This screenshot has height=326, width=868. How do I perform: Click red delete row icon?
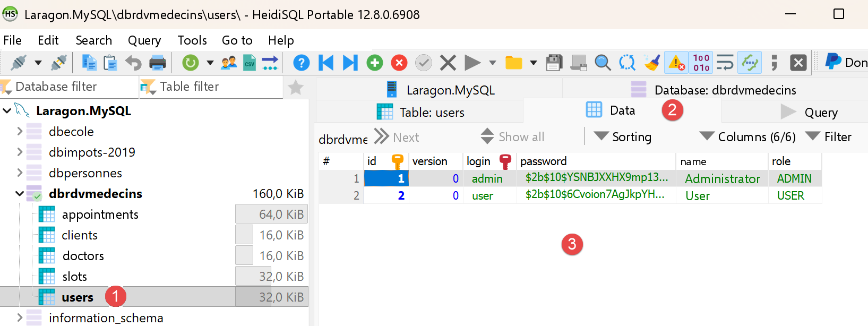[x=399, y=63]
